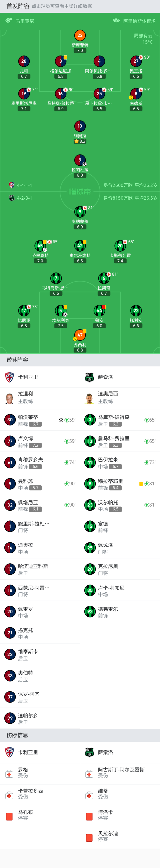Click Skorupski's number 22 jersey icon
160x868 pixels.
click(x=80, y=35)
